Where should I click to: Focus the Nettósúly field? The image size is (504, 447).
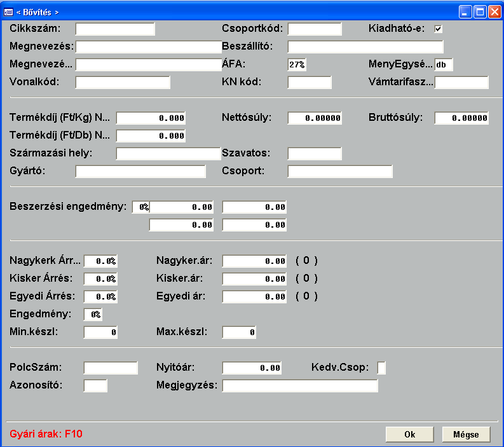315,118
